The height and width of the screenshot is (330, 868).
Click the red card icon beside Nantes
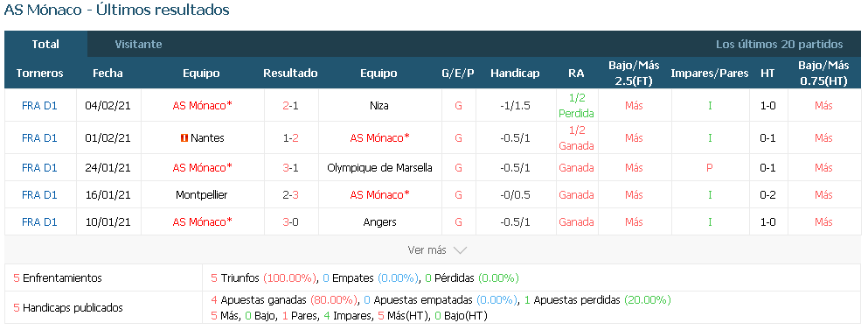pos(184,138)
